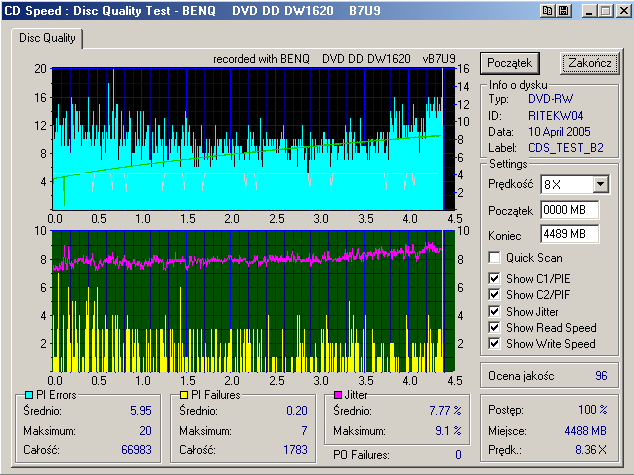This screenshot has width=634, height=475.
Task: Uncheck Show C2/PIF checkbox
Action: coord(494,295)
